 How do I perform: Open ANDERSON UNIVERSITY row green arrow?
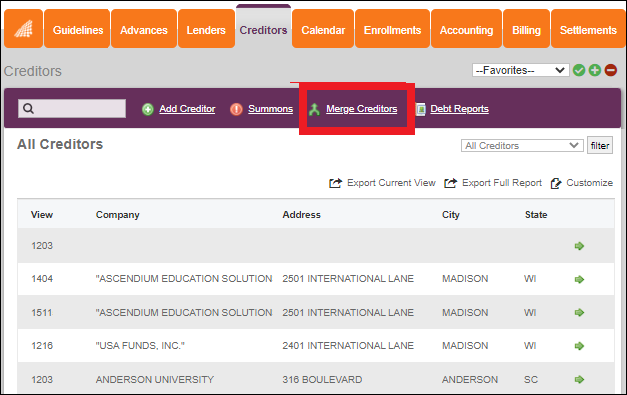pyautogui.click(x=579, y=379)
